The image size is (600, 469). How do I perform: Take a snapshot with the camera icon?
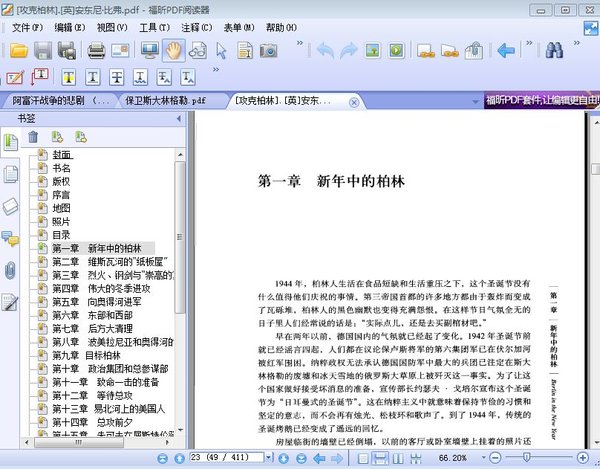click(x=269, y=50)
